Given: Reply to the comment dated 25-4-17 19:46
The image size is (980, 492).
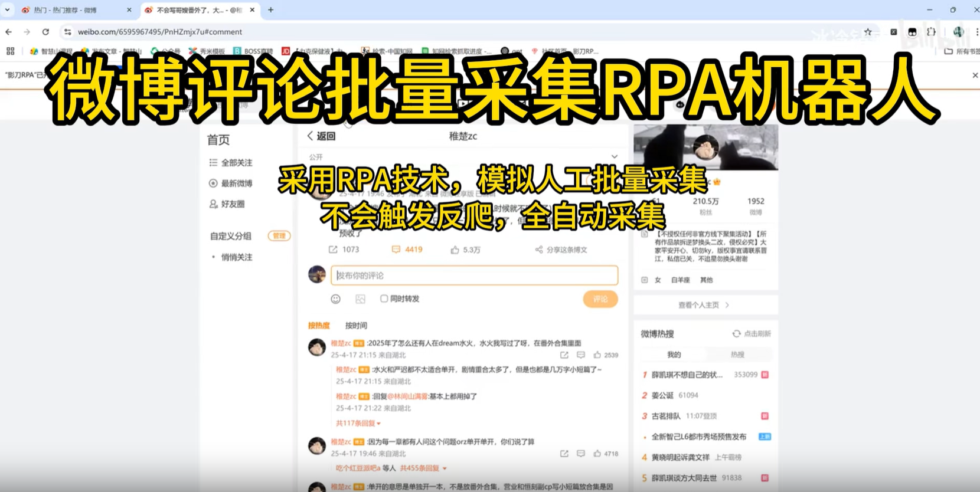Looking at the screenshot, I should [581, 454].
